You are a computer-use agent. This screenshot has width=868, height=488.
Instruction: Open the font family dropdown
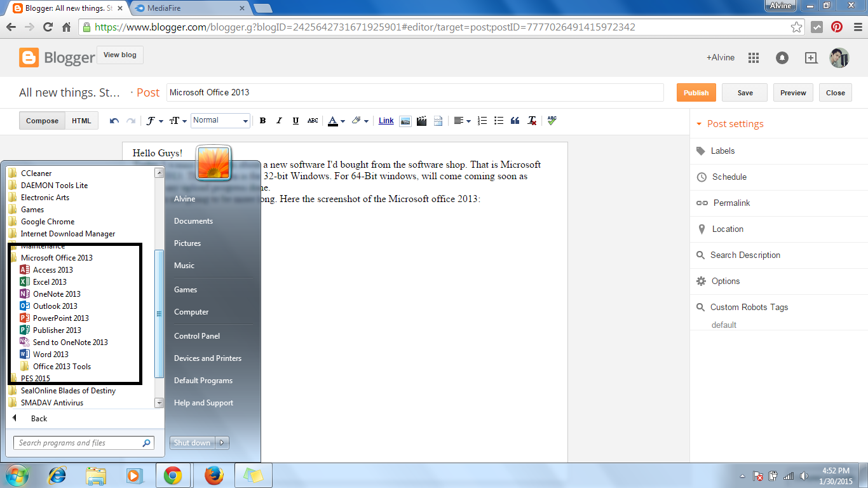tap(153, 121)
